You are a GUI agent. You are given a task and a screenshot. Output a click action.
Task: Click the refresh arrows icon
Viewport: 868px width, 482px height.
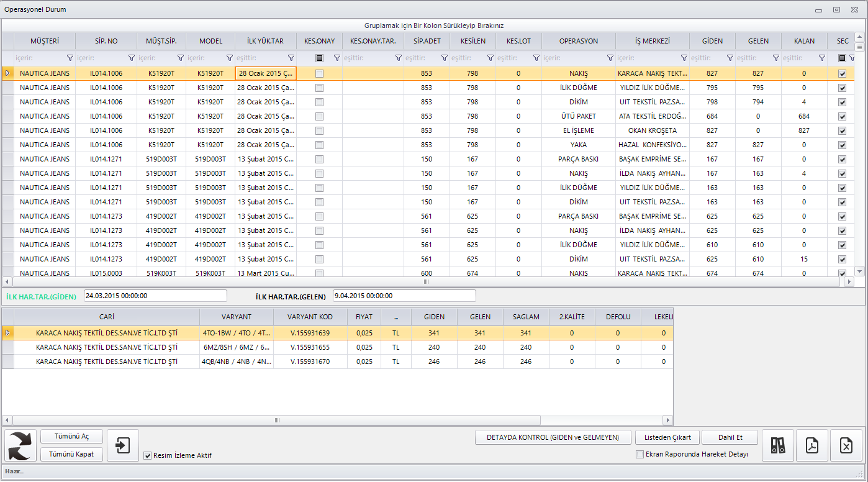tap(20, 445)
